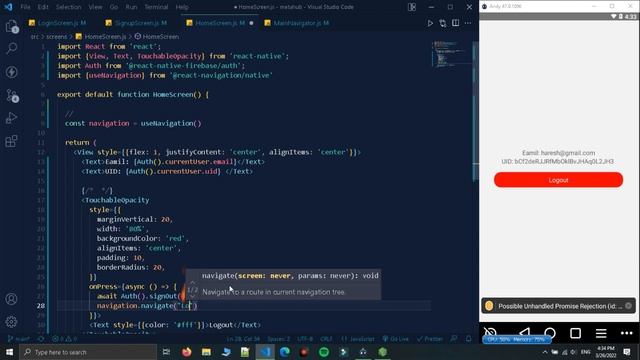Open the Windows Start menu

[x=9, y=352]
